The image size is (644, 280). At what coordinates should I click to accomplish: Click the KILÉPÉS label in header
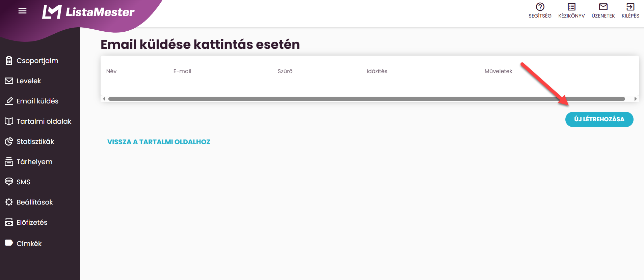tap(630, 16)
